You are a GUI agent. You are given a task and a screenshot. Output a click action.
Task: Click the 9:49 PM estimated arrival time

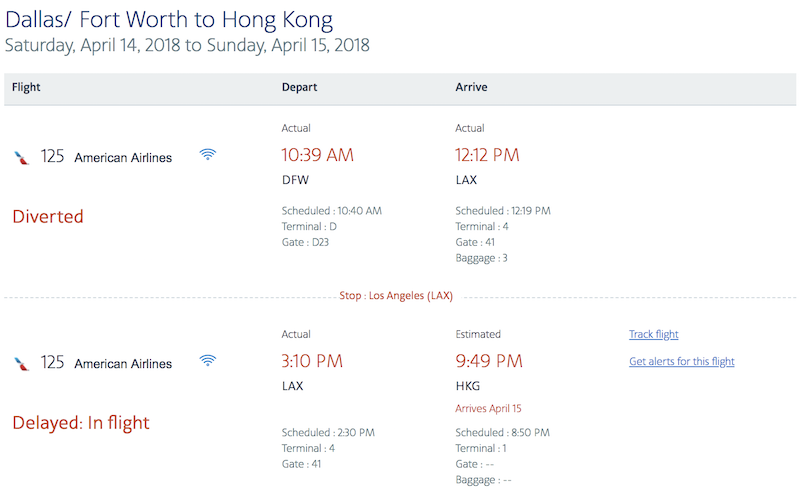[x=489, y=361]
